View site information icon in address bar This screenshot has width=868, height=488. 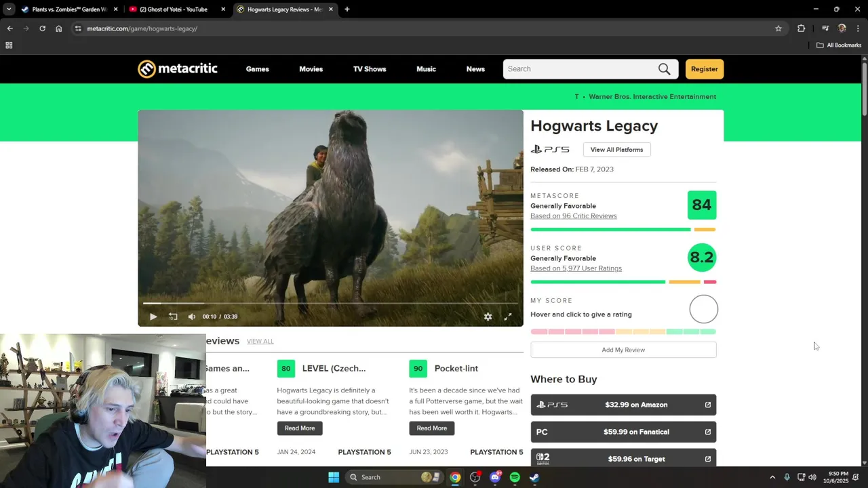pyautogui.click(x=78, y=28)
